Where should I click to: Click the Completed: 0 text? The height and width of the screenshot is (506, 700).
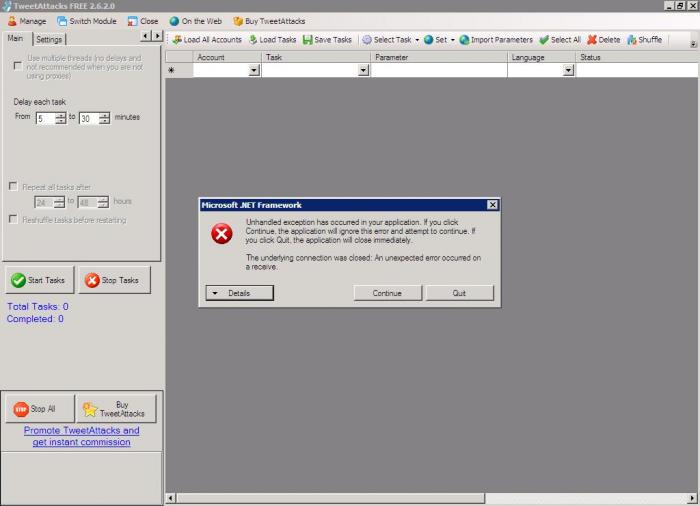(35, 319)
